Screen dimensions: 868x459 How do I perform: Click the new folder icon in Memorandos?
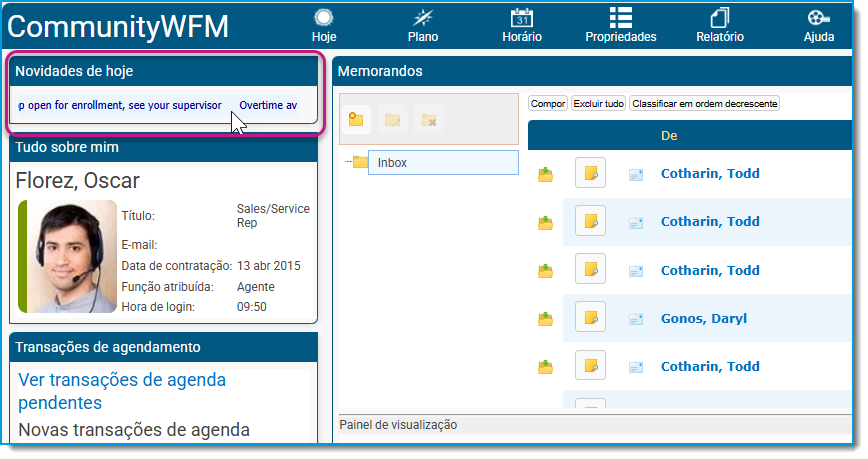point(356,119)
